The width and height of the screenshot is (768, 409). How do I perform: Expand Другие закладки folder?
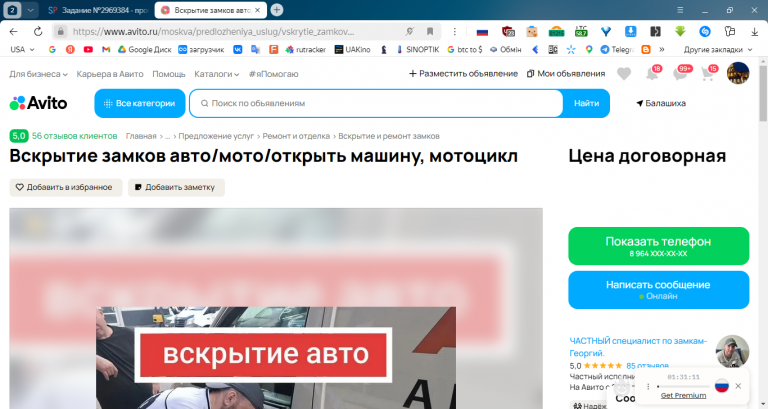(717, 49)
